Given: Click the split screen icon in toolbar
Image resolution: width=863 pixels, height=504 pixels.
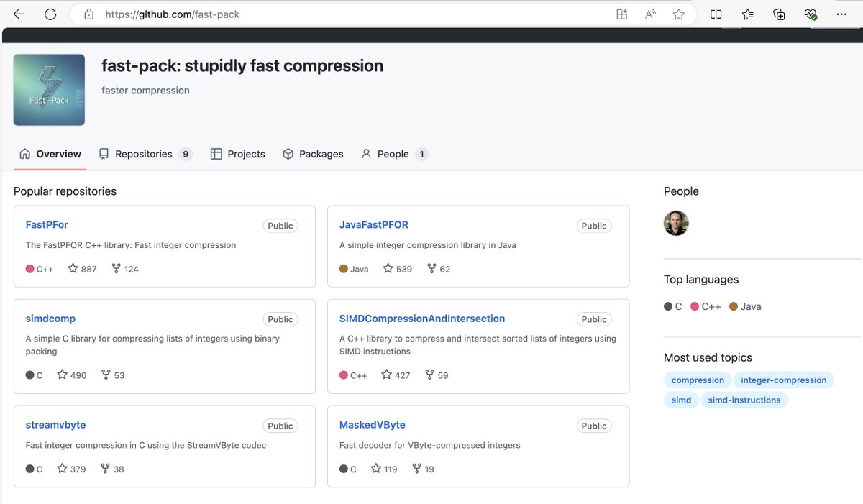Looking at the screenshot, I should [716, 14].
